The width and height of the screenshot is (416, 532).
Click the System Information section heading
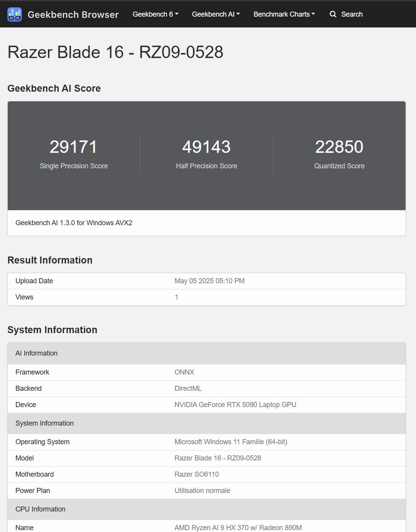point(52,330)
